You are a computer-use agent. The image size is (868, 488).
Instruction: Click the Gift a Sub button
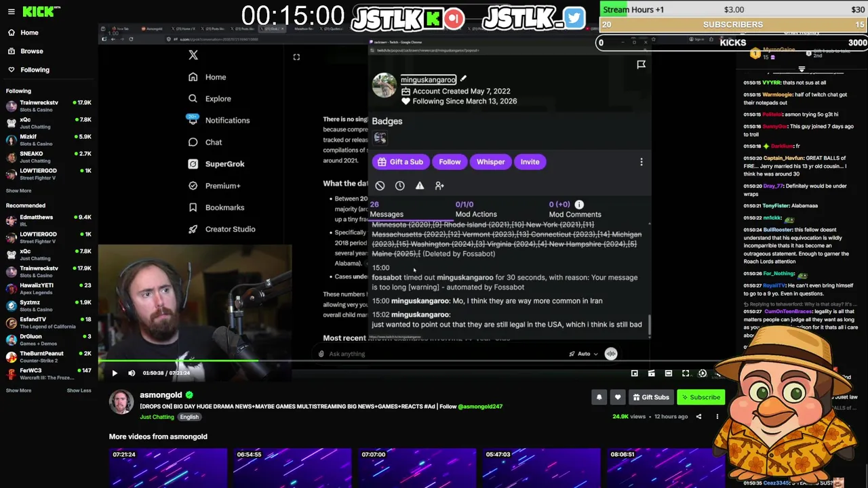[400, 162]
